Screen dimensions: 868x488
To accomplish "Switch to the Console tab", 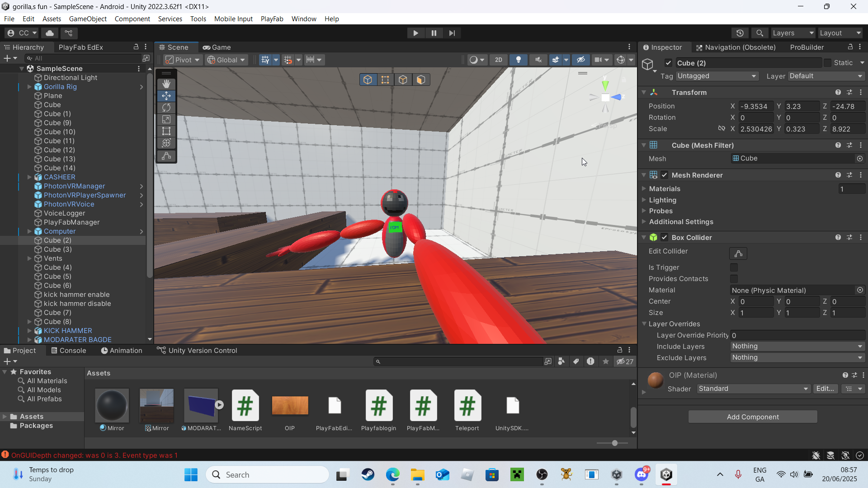I will [x=68, y=351].
